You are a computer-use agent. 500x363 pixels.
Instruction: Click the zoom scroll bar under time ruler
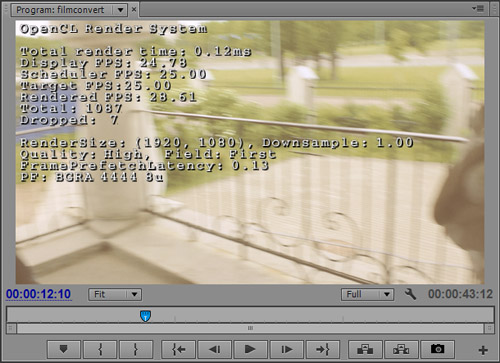[x=250, y=328]
